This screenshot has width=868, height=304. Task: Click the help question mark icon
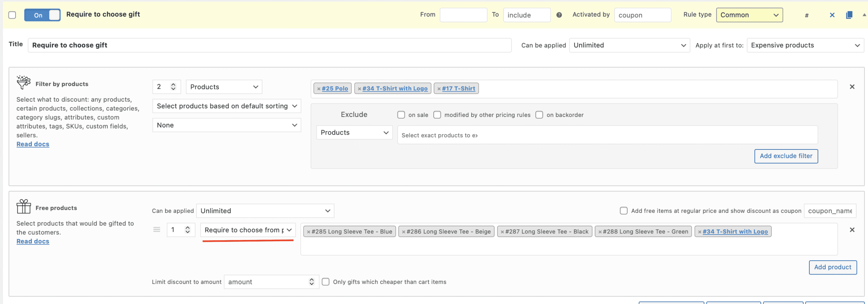tap(559, 15)
